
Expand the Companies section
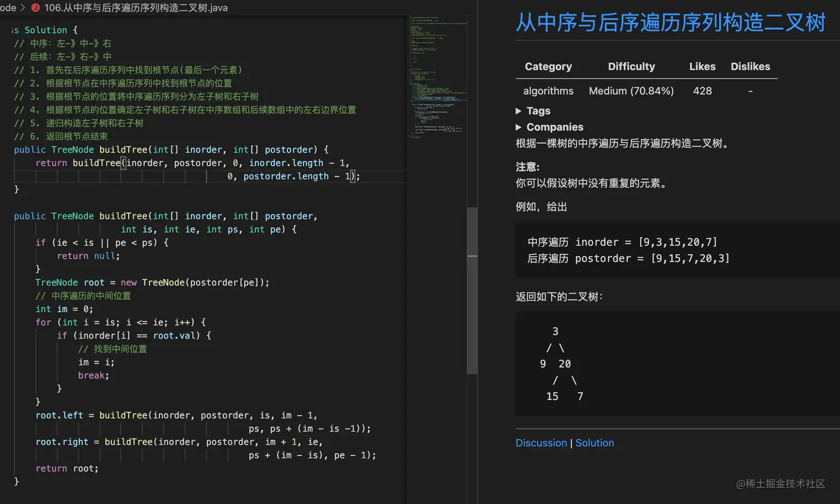tap(549, 127)
